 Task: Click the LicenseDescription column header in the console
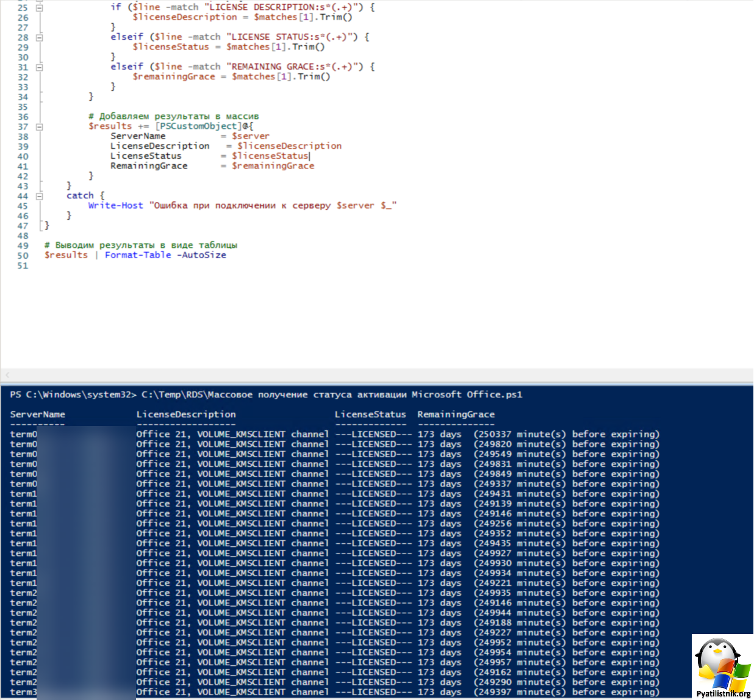click(x=186, y=414)
